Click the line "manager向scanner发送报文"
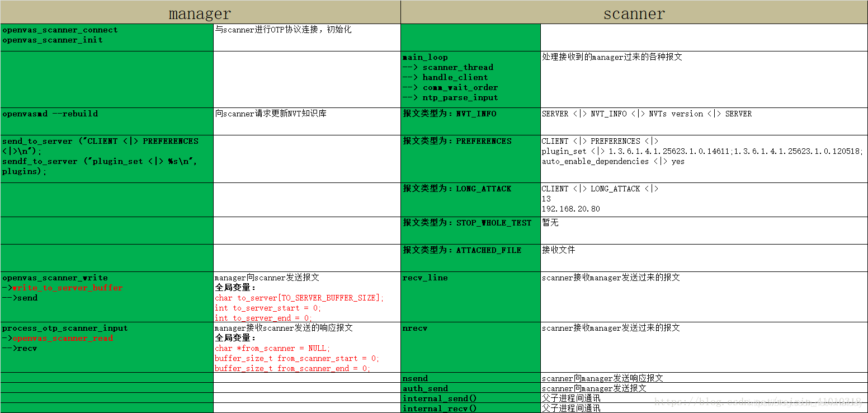This screenshot has height=413, width=868. click(267, 278)
